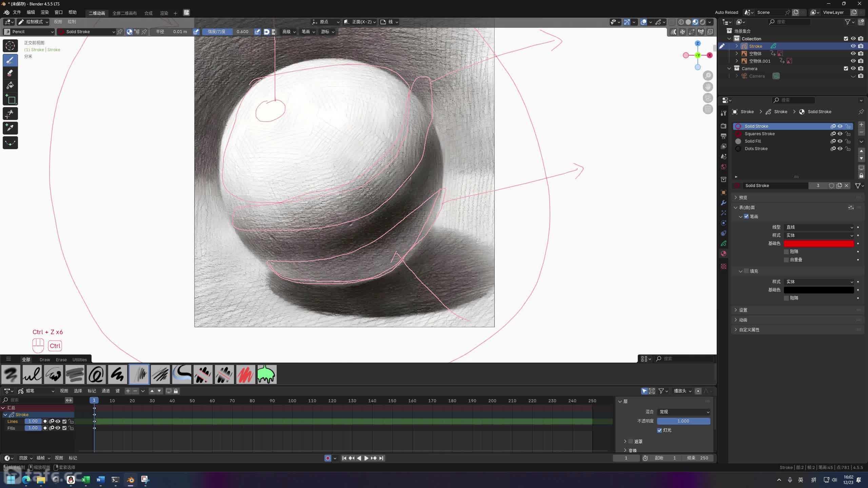
Task: Open the 混合 dropdown set to 常规
Action: tap(684, 412)
